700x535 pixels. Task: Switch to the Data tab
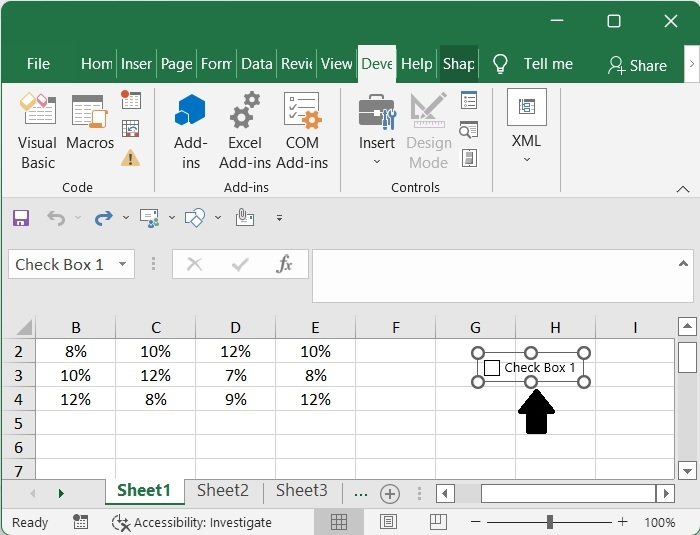click(256, 63)
